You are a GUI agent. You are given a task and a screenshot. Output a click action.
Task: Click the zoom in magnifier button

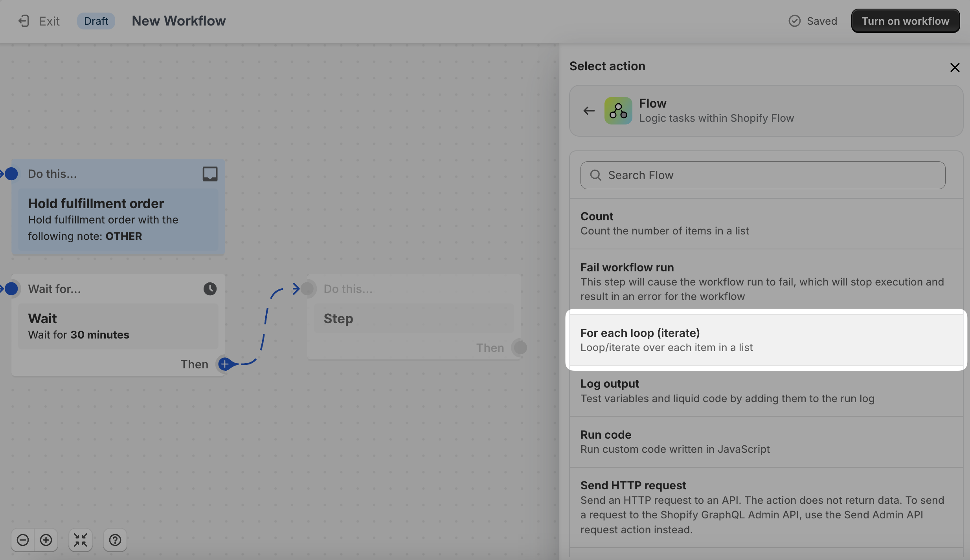click(45, 540)
